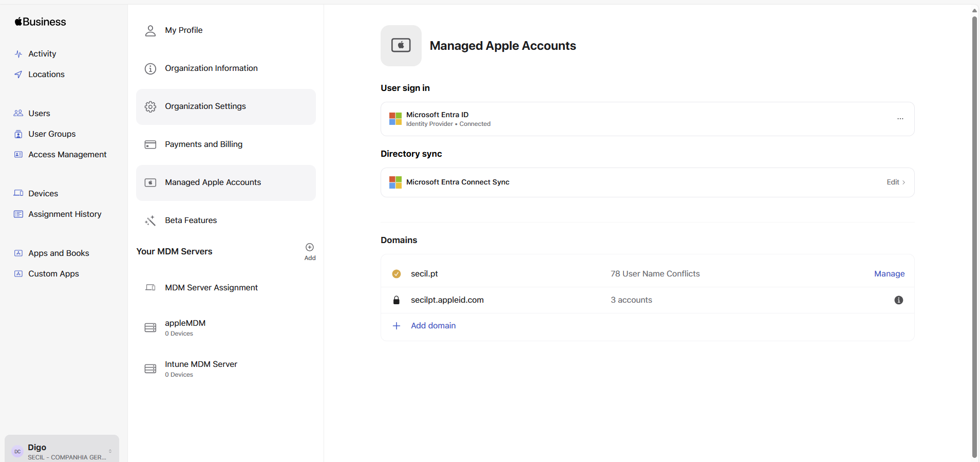
Task: Select the appleMDM server icon
Action: pyautogui.click(x=150, y=328)
